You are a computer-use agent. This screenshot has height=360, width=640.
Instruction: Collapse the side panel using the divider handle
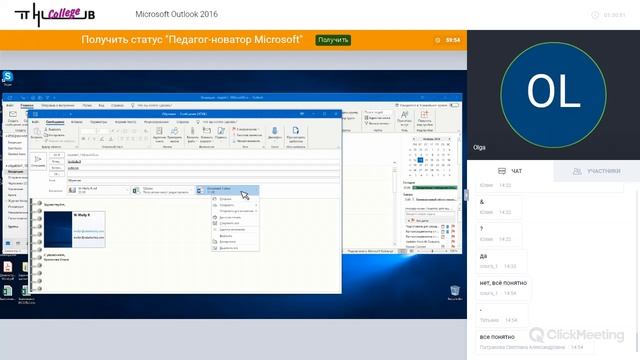466,195
